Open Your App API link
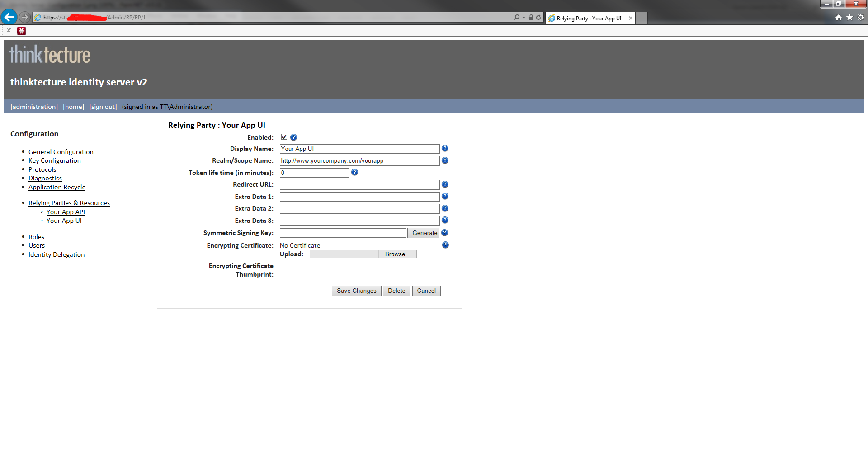Screen dimensions: 868x451 pyautogui.click(x=66, y=212)
